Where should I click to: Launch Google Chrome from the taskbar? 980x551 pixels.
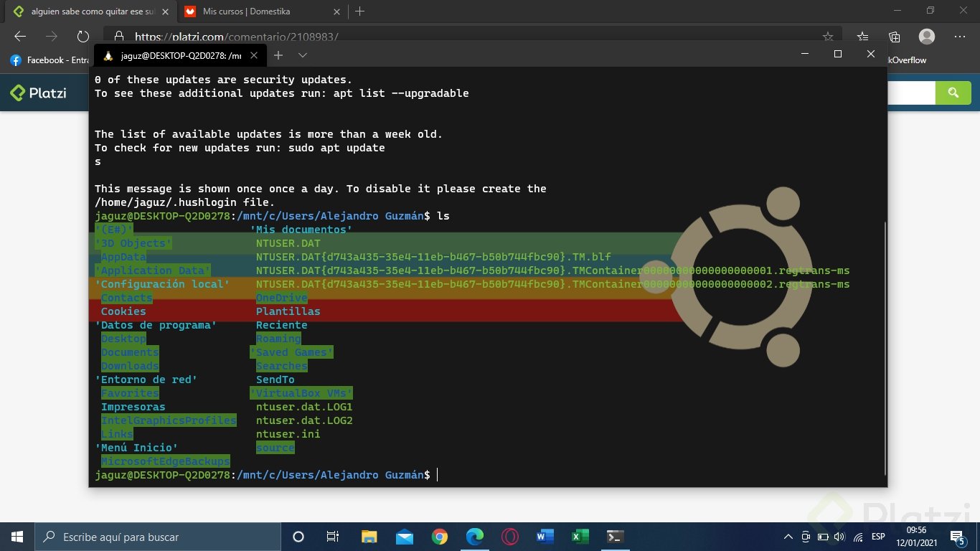pos(440,537)
